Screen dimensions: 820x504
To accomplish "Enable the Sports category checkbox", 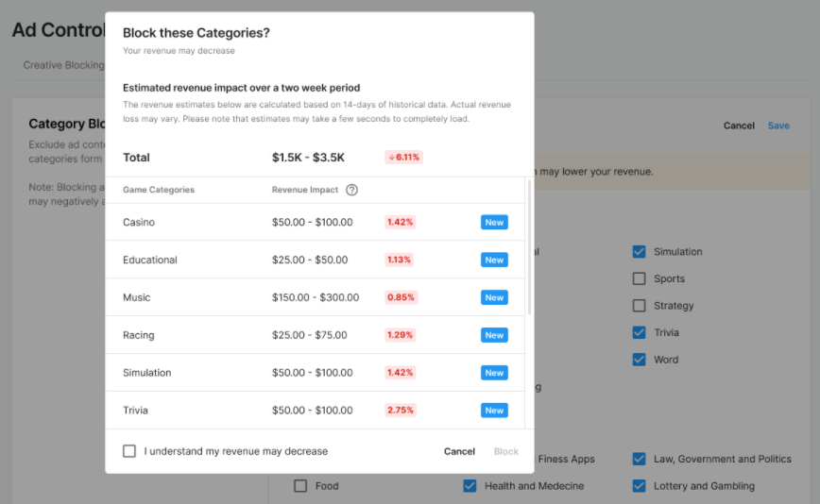I will tap(640, 279).
